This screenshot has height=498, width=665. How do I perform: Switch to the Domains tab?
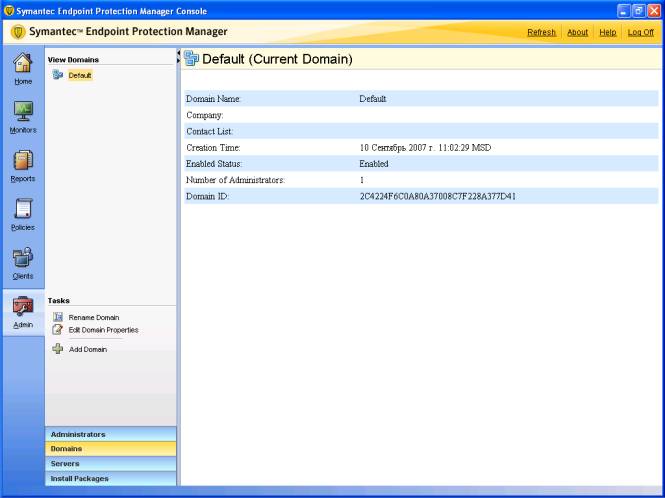click(110, 449)
